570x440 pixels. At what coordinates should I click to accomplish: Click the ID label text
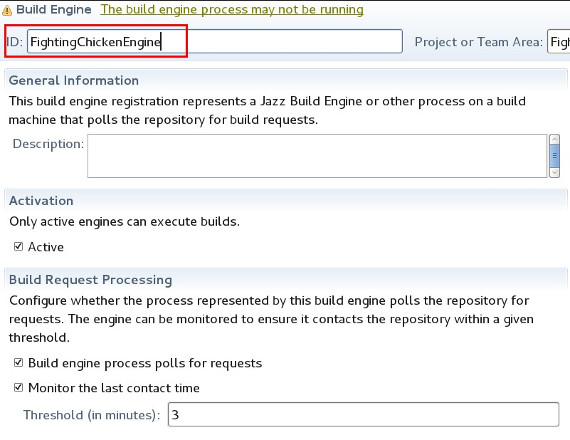[15, 42]
